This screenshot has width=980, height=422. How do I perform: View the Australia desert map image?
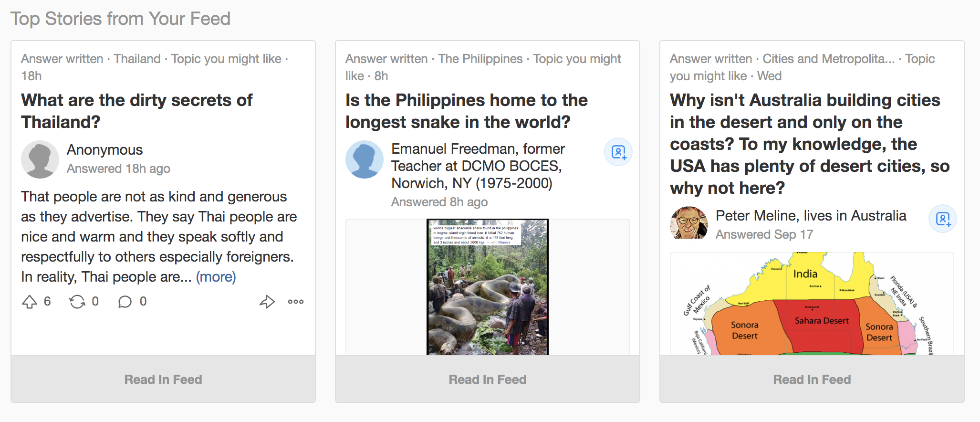(812, 304)
